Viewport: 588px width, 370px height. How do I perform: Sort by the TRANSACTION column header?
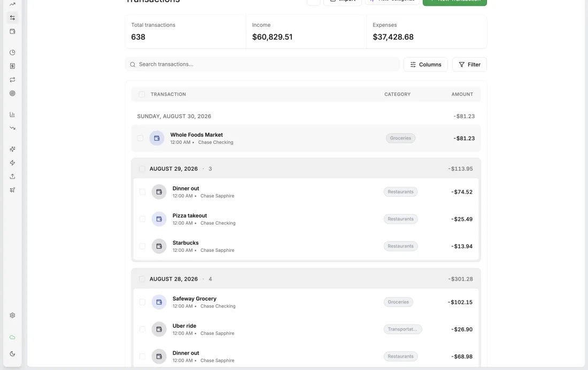(168, 94)
